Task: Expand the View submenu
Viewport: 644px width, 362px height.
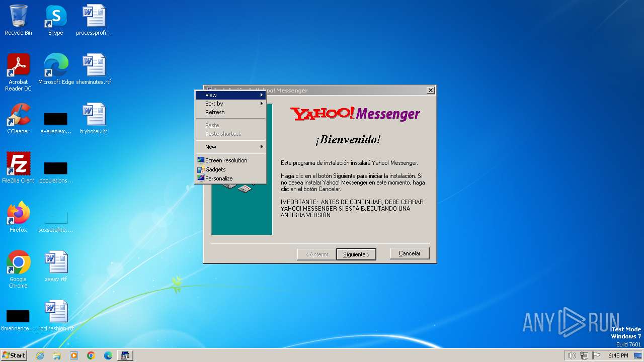Action: pyautogui.click(x=230, y=95)
